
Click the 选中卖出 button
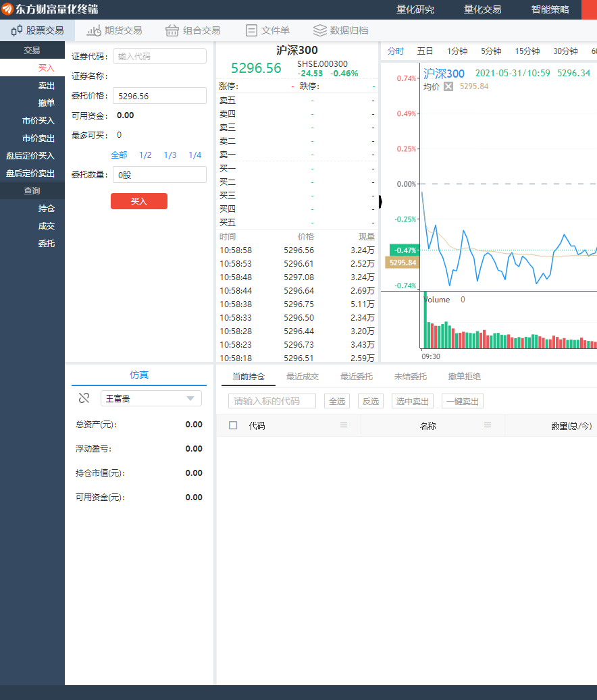point(412,401)
